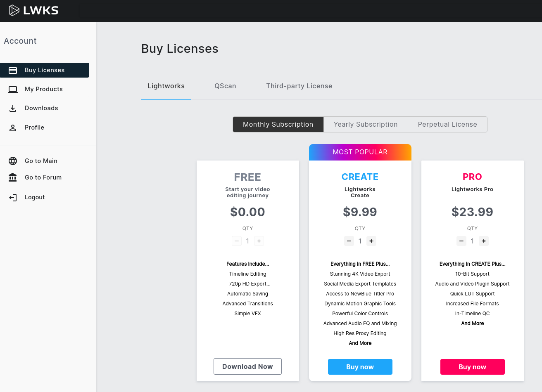Viewport: 542px width, 392px height.
Task: Click the Logout arrow icon
Action: (13, 197)
